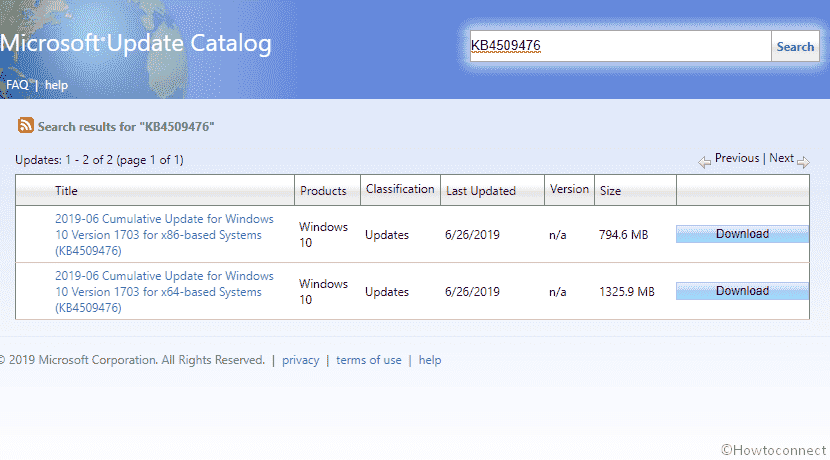Open the x64-based Systems update title link

(x=164, y=292)
